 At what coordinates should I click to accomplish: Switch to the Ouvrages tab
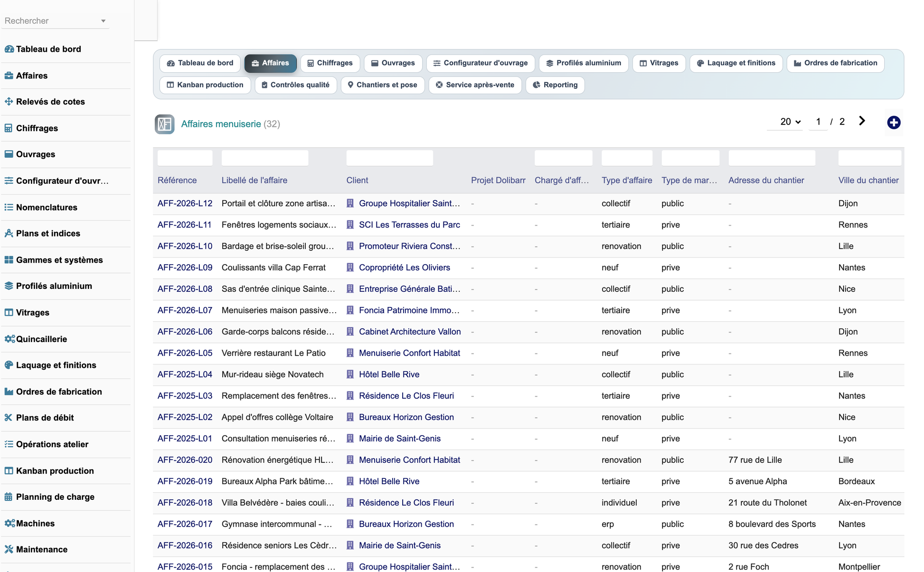click(393, 63)
